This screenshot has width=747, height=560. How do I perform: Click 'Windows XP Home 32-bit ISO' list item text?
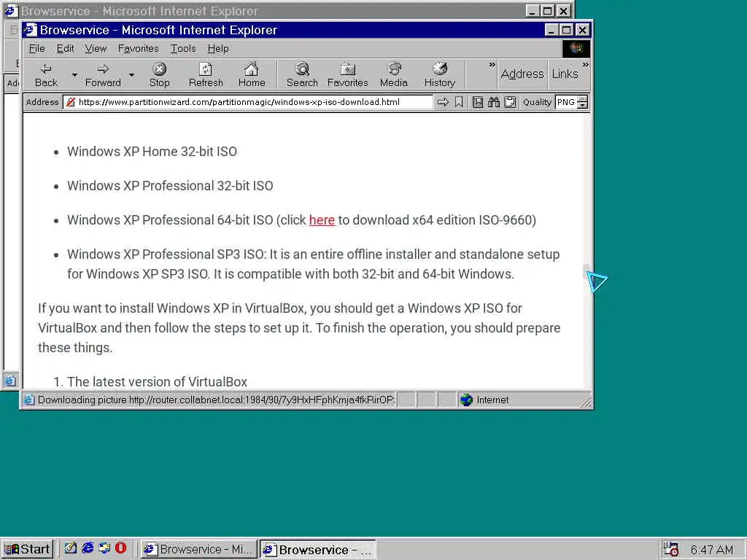pos(152,152)
